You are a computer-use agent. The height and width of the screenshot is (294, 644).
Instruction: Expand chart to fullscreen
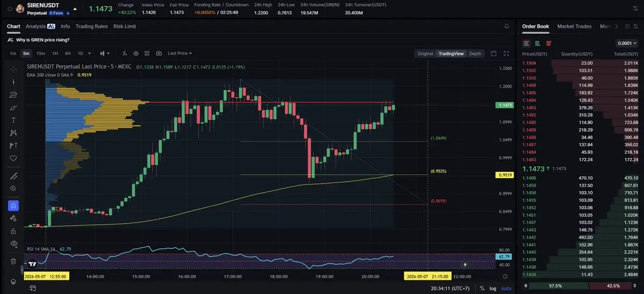pyautogui.click(x=506, y=53)
